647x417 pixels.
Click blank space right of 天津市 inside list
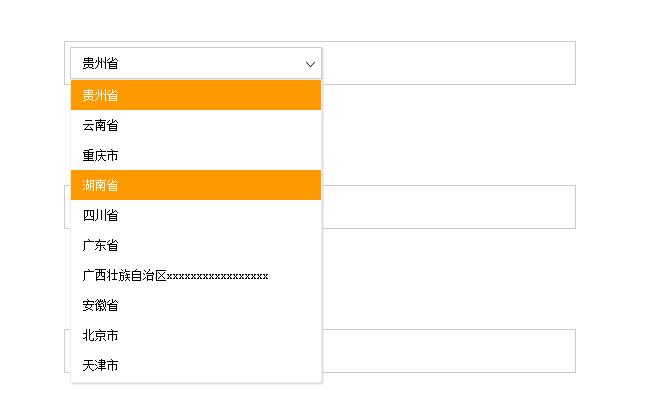219,365
